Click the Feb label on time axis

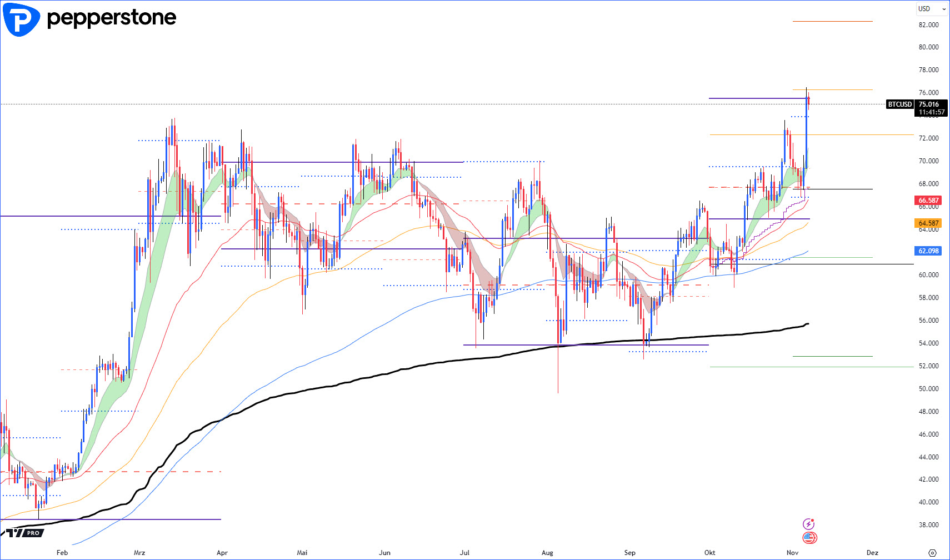tap(62, 553)
